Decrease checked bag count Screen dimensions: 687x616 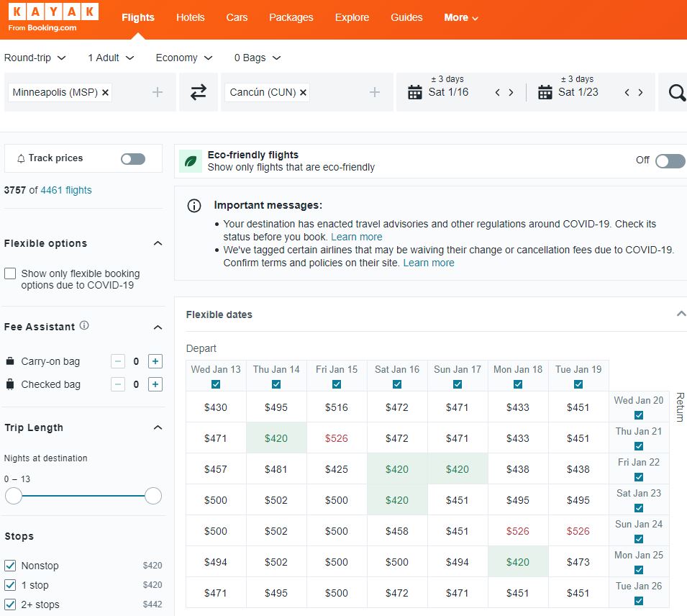(x=117, y=384)
